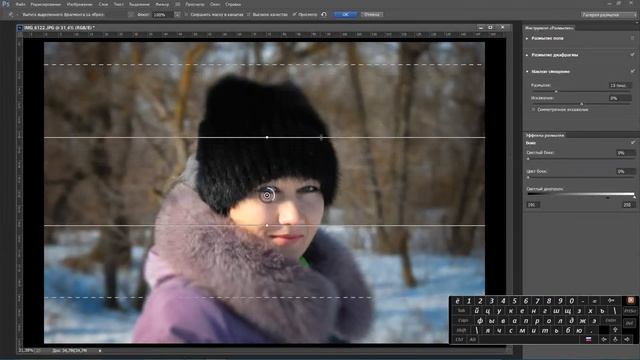Open the Редактирование menu
Viewport: 640px width, 360px height.
[45, 4]
